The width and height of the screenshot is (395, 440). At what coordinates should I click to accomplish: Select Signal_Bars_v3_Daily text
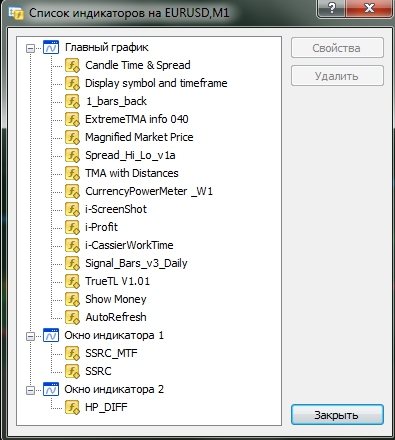pyautogui.click(x=136, y=263)
